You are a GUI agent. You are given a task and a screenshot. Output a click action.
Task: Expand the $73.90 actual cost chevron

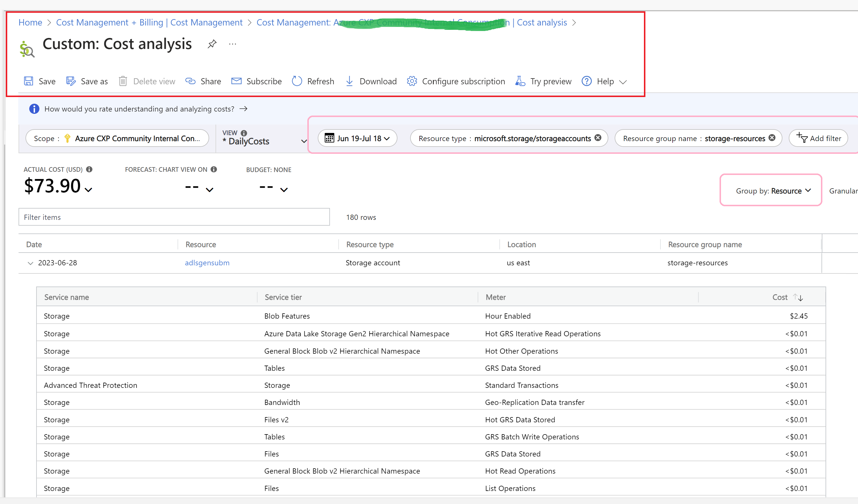(x=89, y=190)
